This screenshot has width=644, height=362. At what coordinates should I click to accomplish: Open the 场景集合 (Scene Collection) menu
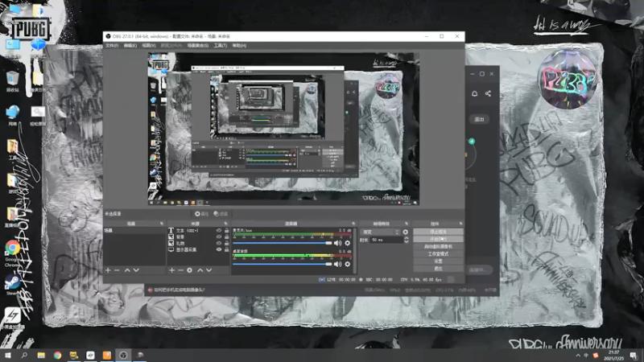(198, 46)
